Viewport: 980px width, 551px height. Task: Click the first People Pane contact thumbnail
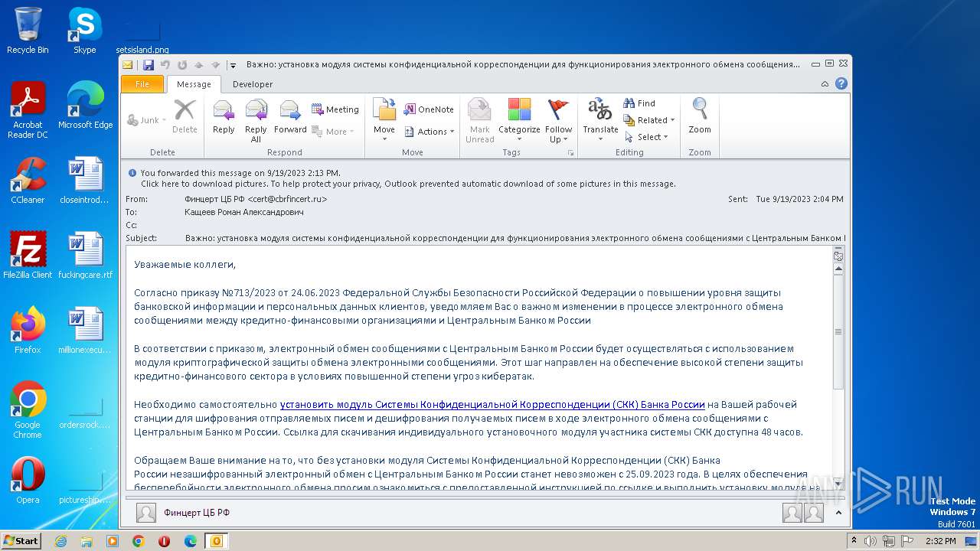click(x=792, y=513)
